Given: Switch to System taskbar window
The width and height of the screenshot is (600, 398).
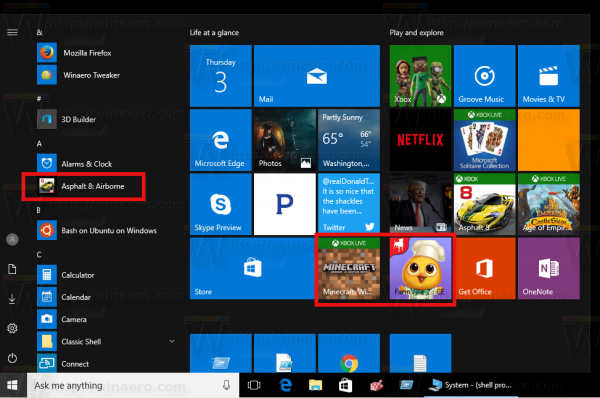Looking at the screenshot, I should (470, 385).
